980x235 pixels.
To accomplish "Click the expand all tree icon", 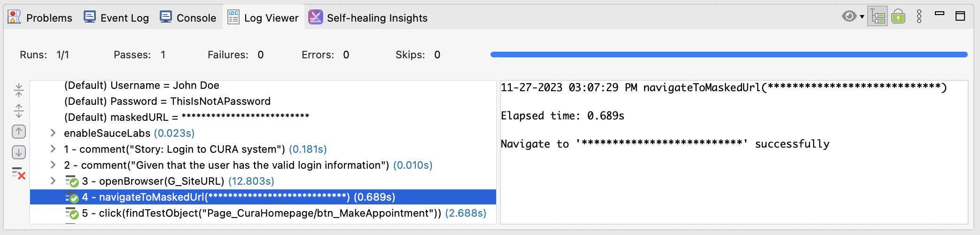I will (x=19, y=110).
